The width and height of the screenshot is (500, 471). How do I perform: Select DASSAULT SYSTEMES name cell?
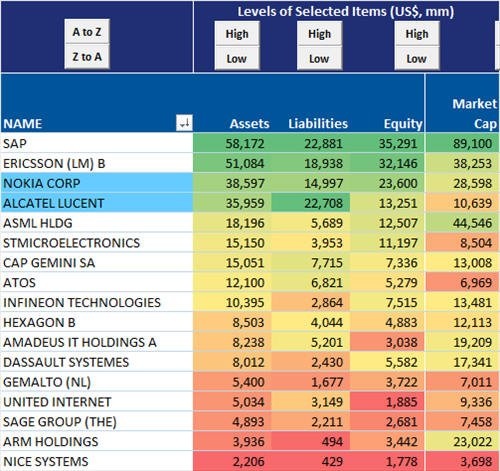[97, 362]
